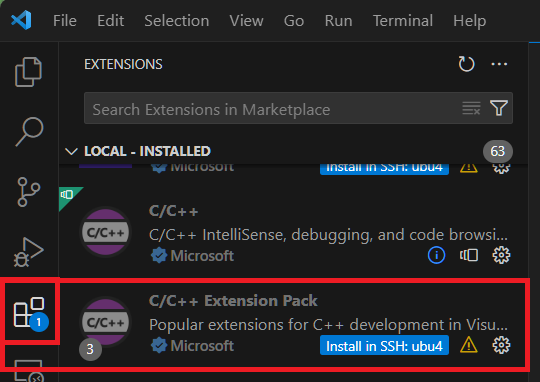Open the Extensions Views and More Actions menu
The height and width of the screenshot is (382, 540).
(499, 64)
